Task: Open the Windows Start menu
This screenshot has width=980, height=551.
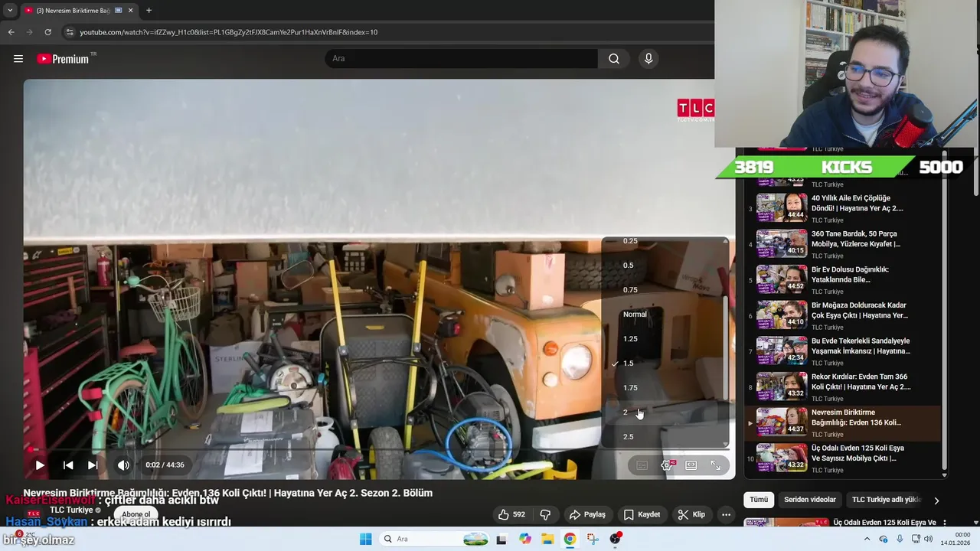Action: pos(365,539)
